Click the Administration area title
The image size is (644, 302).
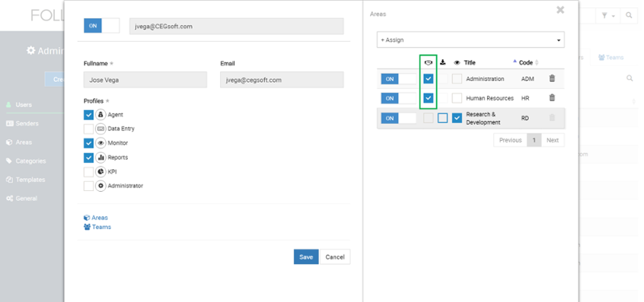click(485, 79)
